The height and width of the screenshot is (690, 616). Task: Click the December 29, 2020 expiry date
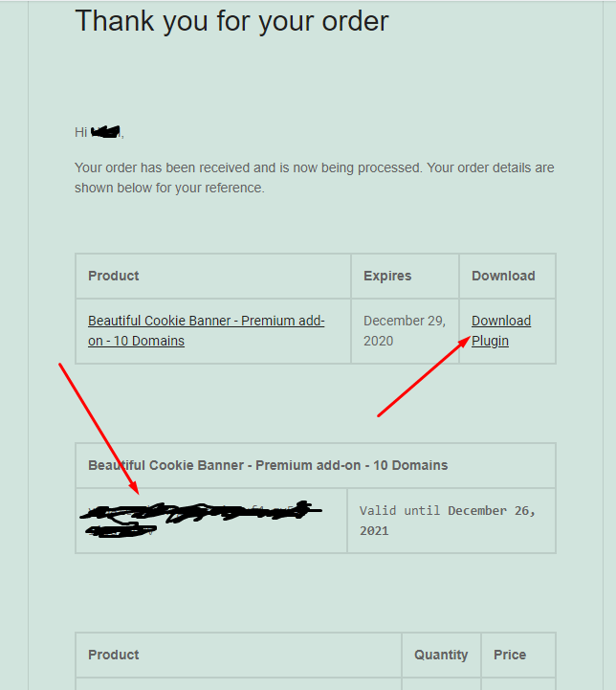[x=405, y=331]
